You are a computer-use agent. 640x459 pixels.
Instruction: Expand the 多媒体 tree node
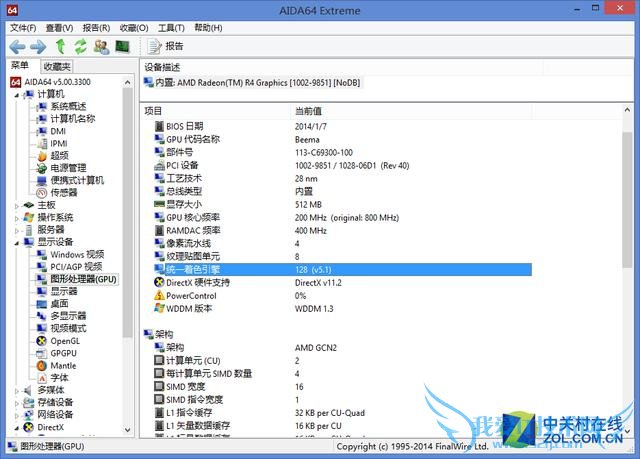[x=16, y=390]
